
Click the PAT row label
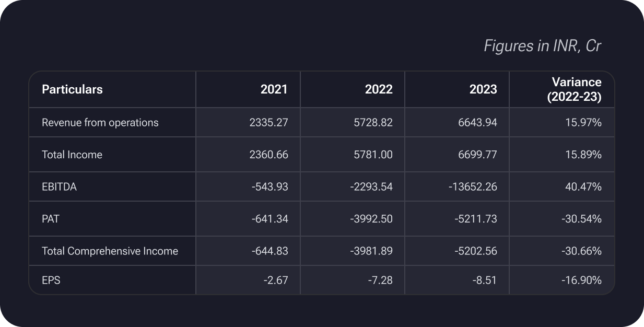[51, 219]
